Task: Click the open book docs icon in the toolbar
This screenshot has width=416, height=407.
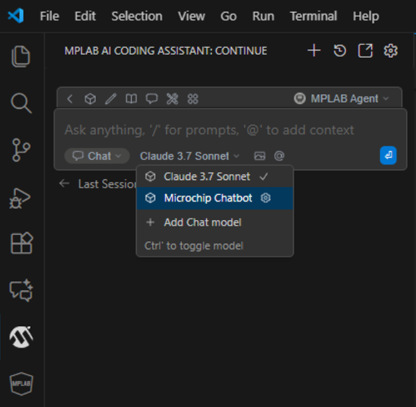Action: tap(131, 99)
